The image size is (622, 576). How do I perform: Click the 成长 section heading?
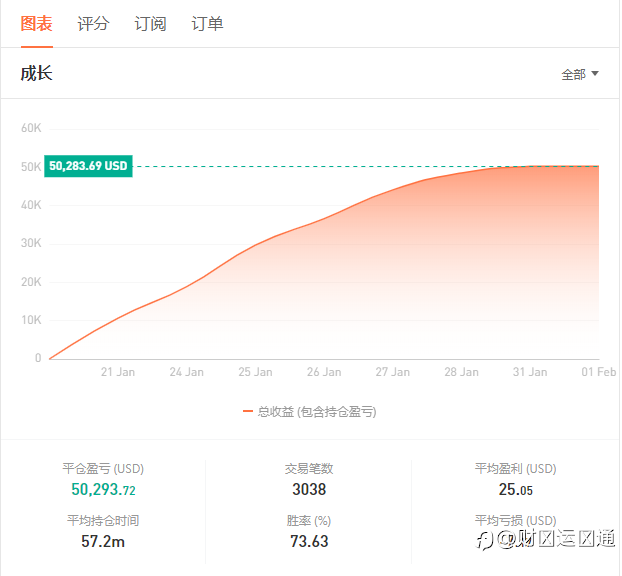36,74
